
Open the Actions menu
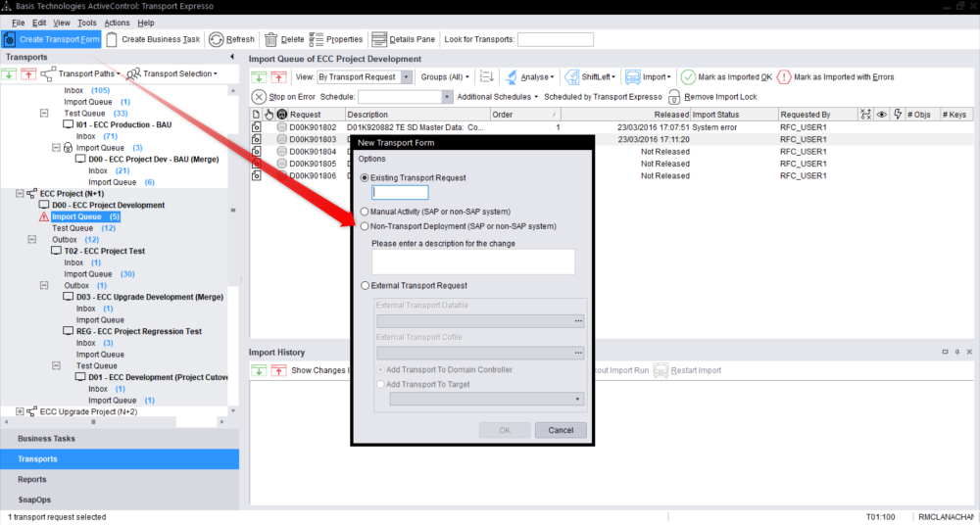point(117,23)
